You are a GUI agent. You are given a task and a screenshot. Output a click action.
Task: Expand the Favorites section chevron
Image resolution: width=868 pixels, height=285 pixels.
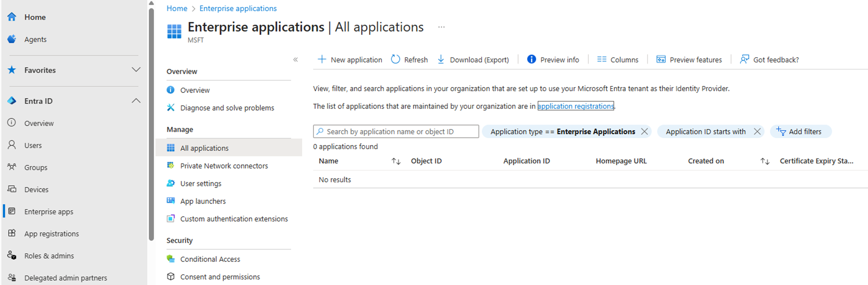coord(136,70)
